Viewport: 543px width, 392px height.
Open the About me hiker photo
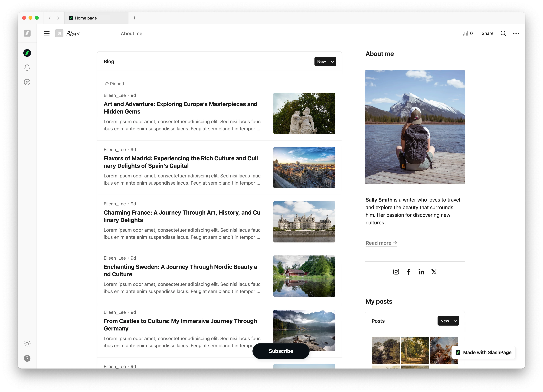(415, 127)
